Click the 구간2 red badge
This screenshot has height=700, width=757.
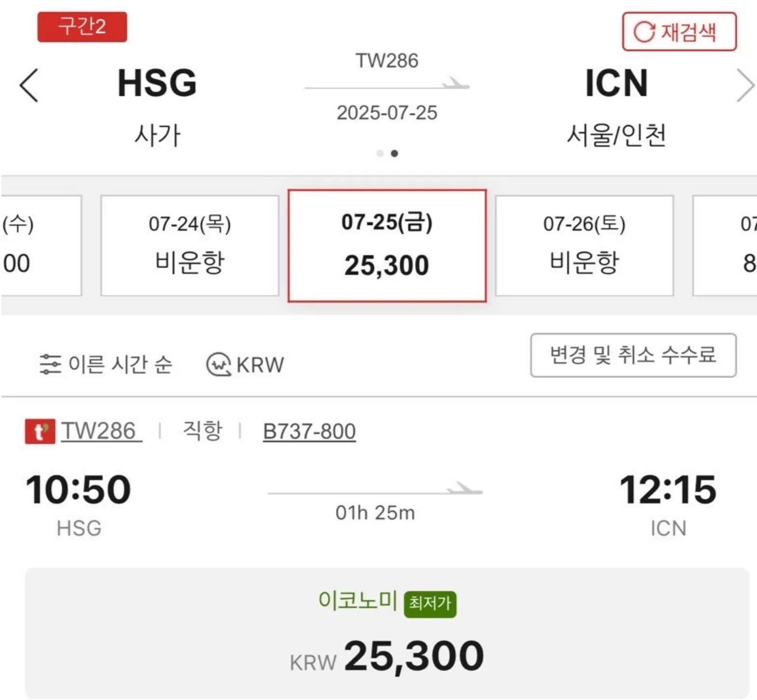click(81, 27)
